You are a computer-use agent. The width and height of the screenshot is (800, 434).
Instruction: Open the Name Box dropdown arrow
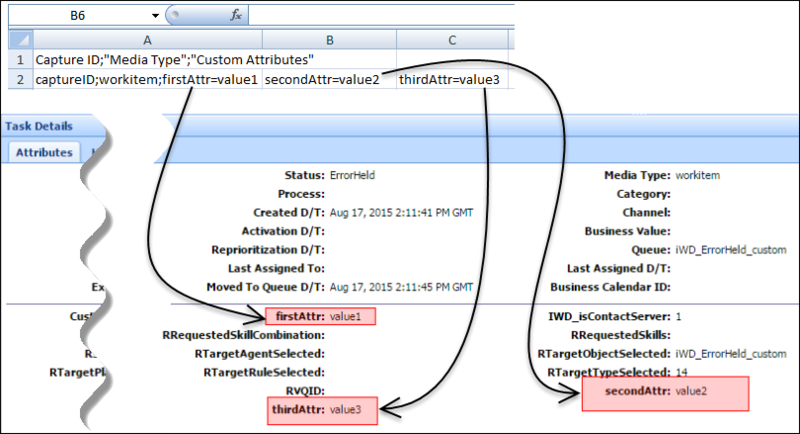(x=155, y=16)
